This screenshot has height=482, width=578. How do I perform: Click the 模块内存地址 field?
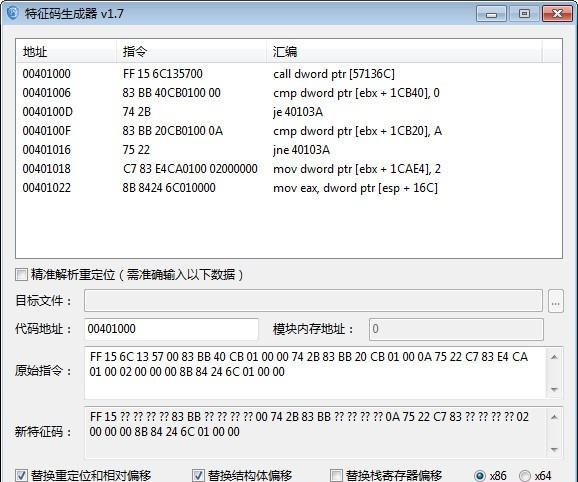coord(456,329)
